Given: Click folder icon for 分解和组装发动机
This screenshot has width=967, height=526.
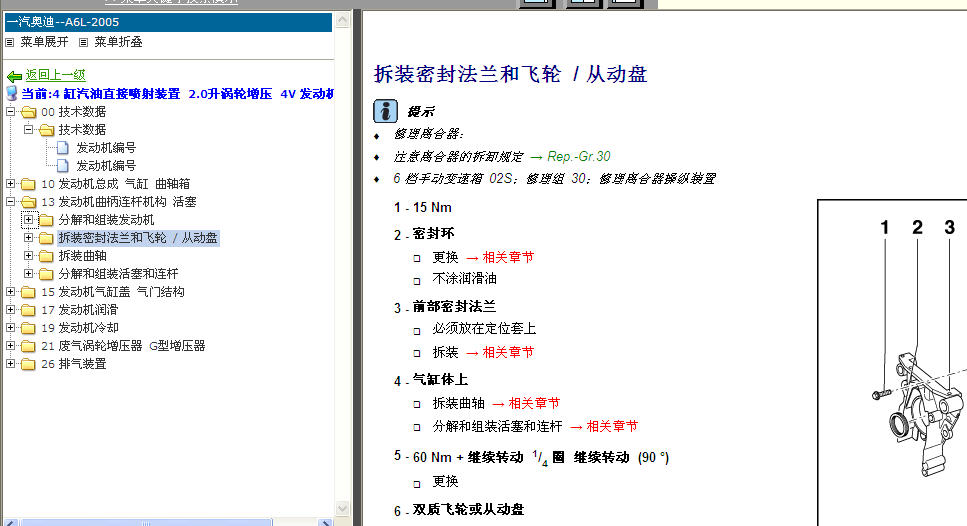Looking at the screenshot, I should coord(46,220).
